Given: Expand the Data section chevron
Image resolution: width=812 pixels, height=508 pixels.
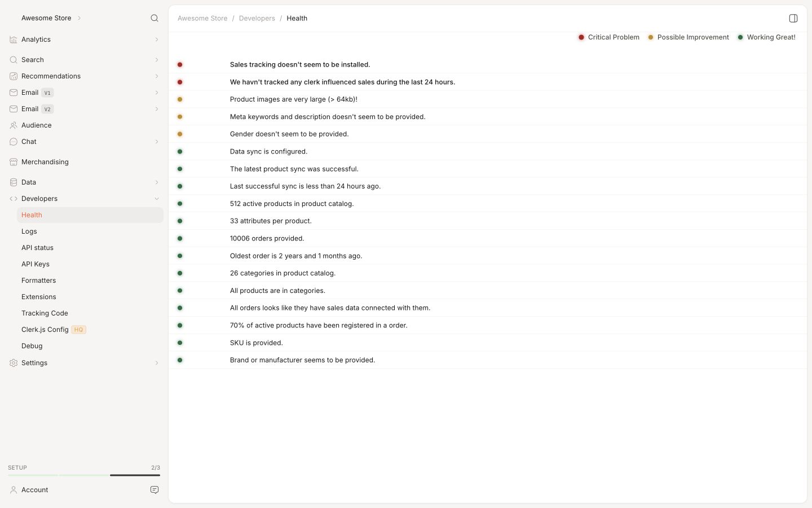Looking at the screenshot, I should (x=157, y=182).
